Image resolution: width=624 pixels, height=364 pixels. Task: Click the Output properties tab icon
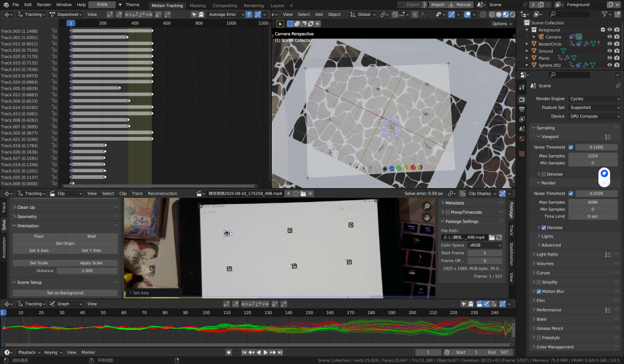[522, 110]
